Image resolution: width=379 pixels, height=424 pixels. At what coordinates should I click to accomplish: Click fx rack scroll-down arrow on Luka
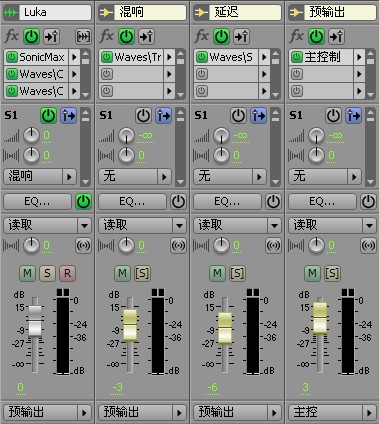86,95
